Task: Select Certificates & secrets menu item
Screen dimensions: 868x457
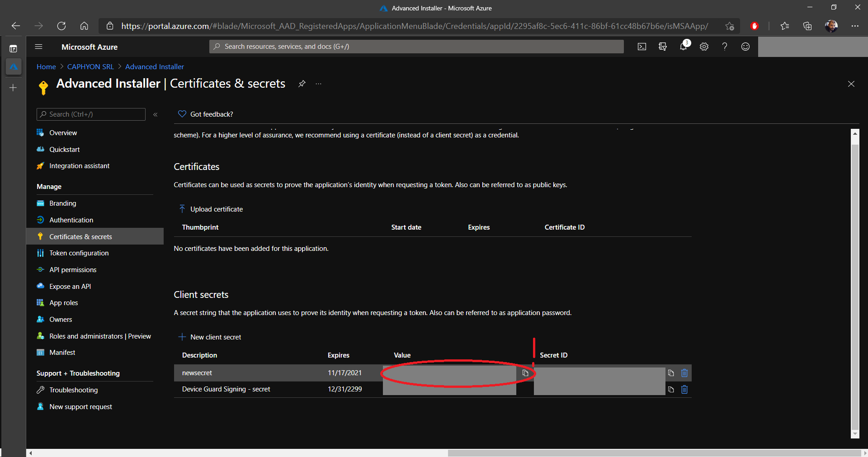Action: pos(95,236)
